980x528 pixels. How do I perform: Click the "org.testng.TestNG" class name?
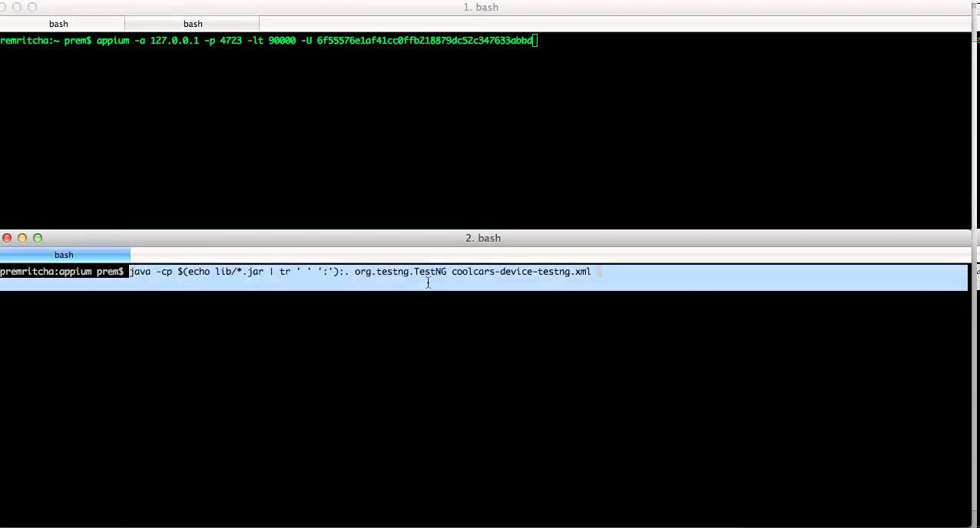click(x=400, y=272)
